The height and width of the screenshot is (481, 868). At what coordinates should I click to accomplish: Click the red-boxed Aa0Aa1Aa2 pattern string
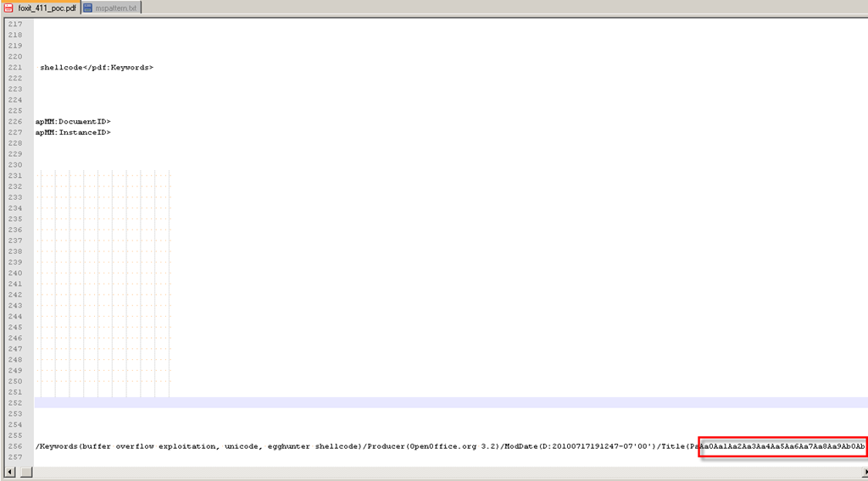(x=782, y=446)
